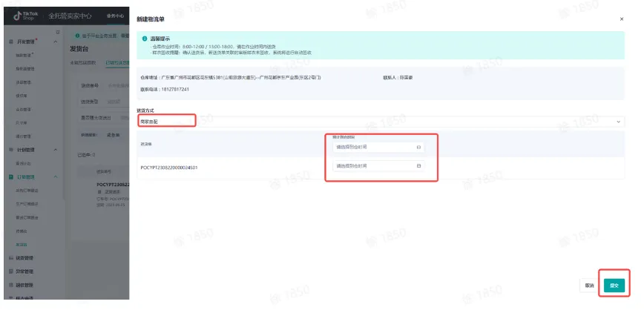Click the background page notice info icon
Image resolution: width=644 pixels, height=310 pixels.
(77, 36)
